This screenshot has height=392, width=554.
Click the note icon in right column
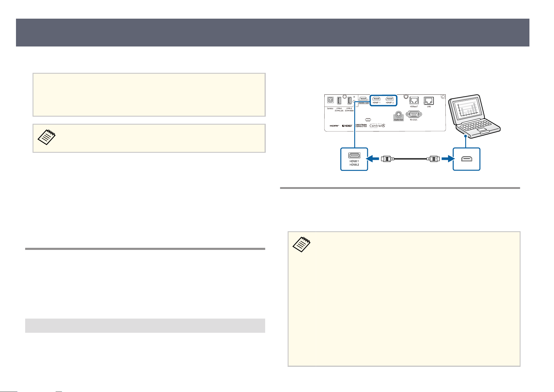click(302, 244)
